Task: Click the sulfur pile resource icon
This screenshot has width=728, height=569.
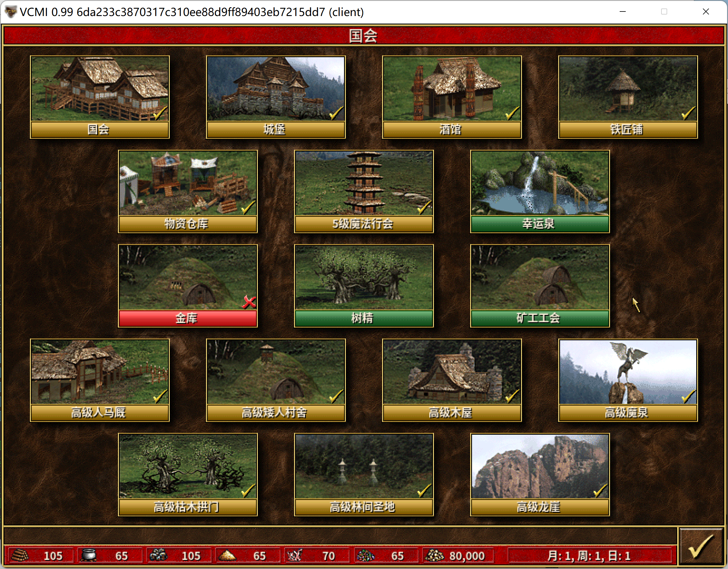Action: pyautogui.click(x=227, y=555)
